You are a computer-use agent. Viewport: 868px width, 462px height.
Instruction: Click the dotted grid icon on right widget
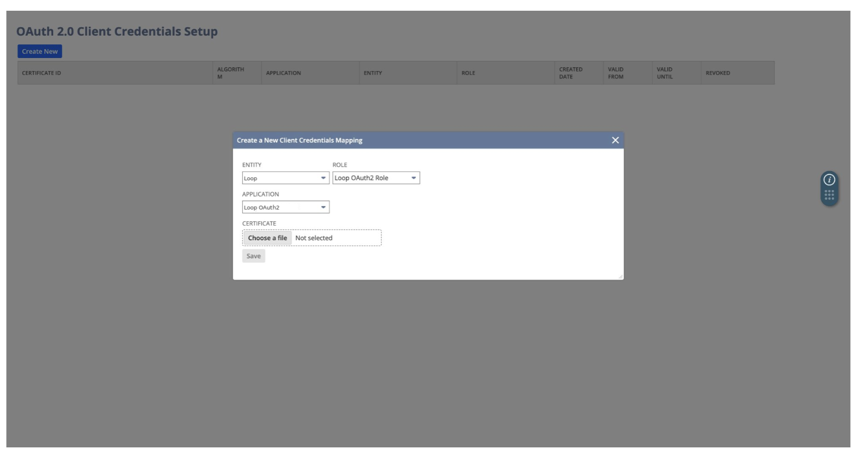[829, 195]
